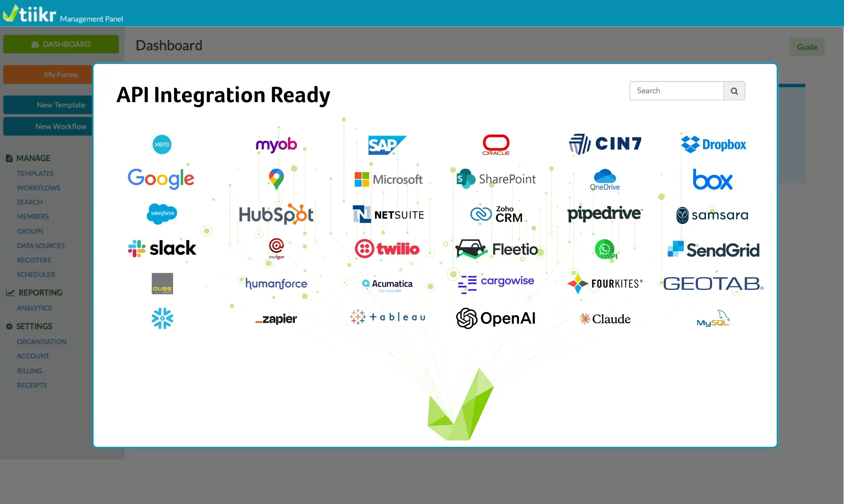Choose the Oracle integration logo
The image size is (844, 504).
(x=496, y=145)
